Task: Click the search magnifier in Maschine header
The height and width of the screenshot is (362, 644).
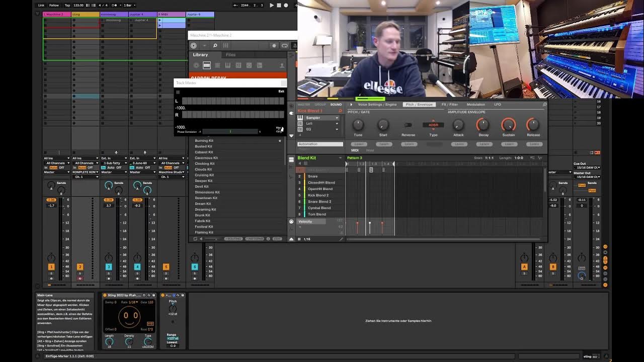Action: pos(215,46)
